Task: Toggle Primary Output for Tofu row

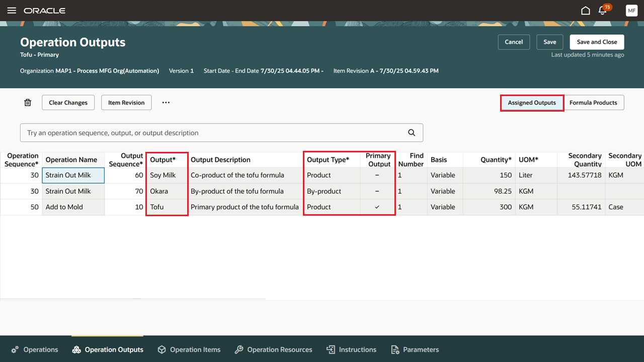Action: pyautogui.click(x=377, y=207)
